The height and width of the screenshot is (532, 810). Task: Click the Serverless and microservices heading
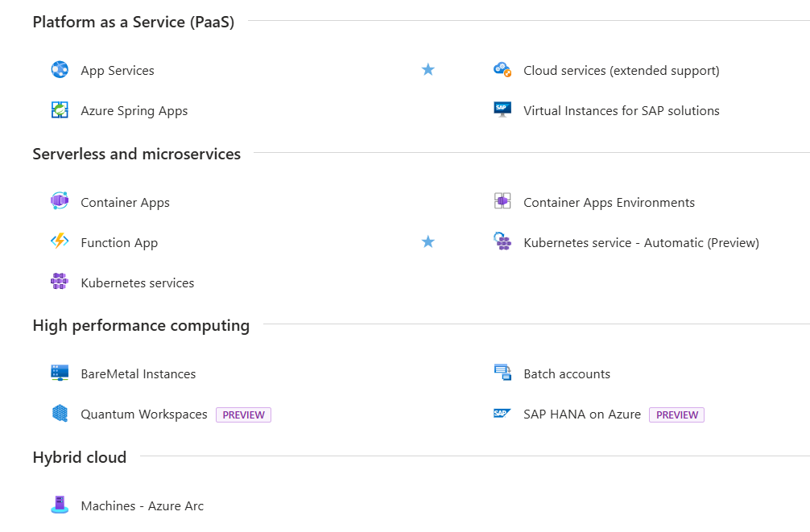point(136,154)
